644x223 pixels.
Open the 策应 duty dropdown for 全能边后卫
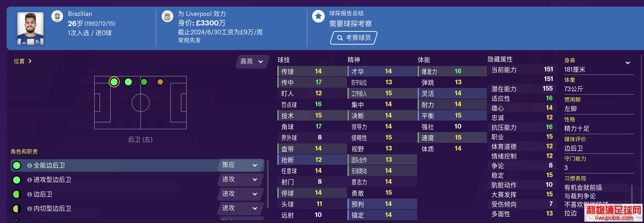pyautogui.click(x=241, y=165)
